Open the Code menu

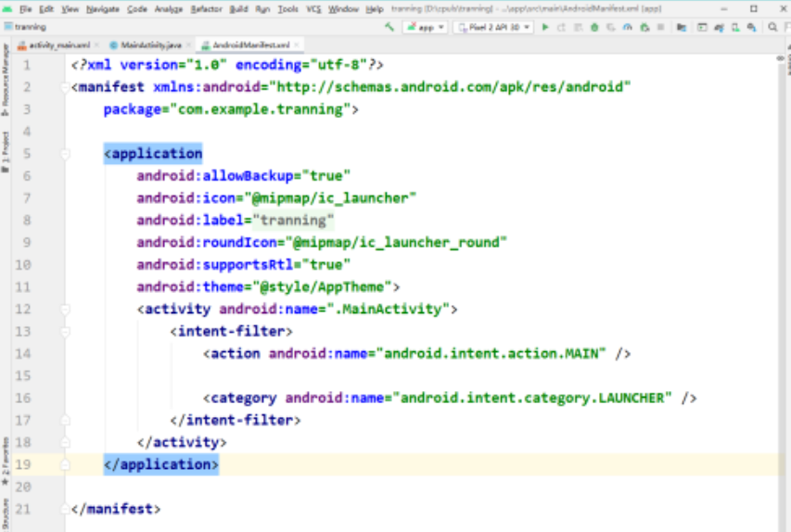pyautogui.click(x=136, y=9)
